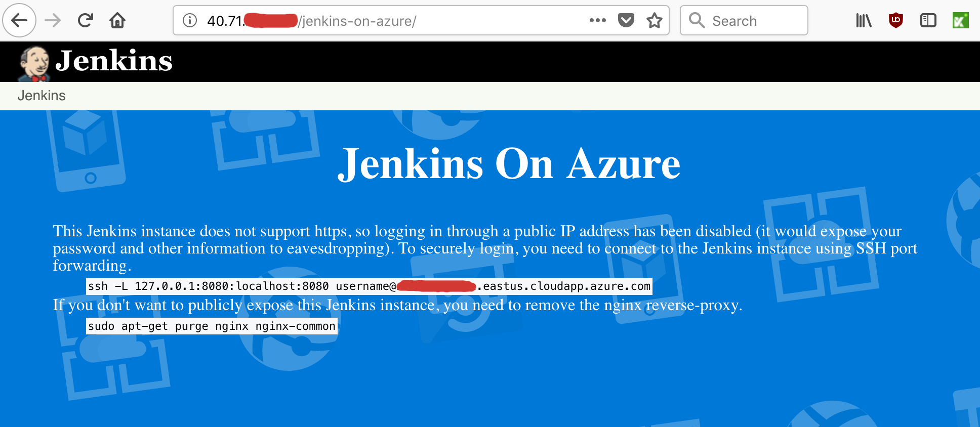The image size is (980, 427).
Task: Click the green extension icon
Action: 960,20
